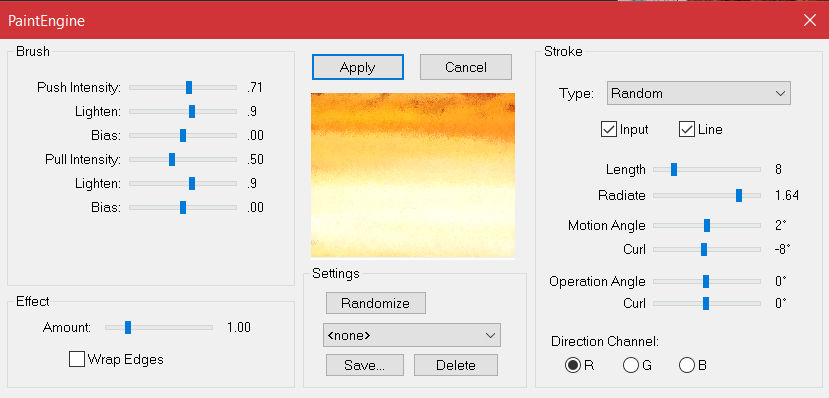Select the R direction channel
829x398 pixels.
tap(573, 365)
